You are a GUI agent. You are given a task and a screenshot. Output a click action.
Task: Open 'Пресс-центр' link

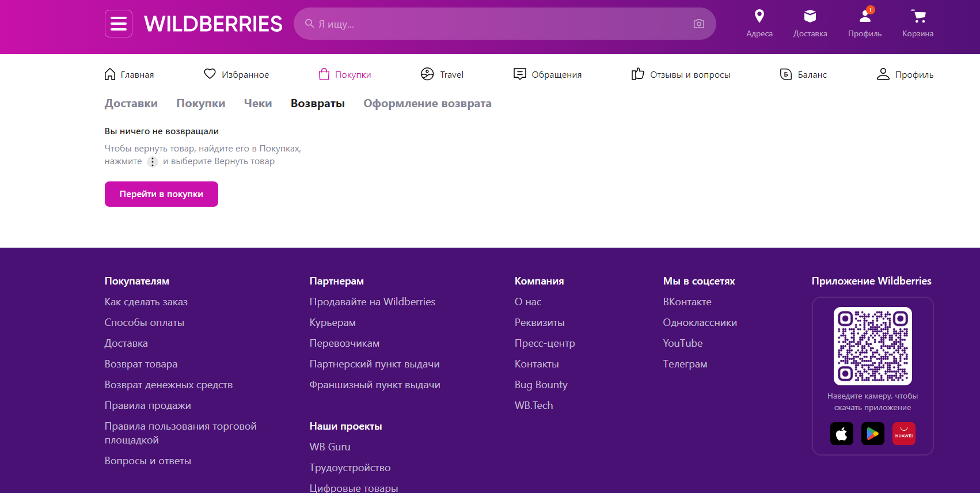[x=545, y=343]
